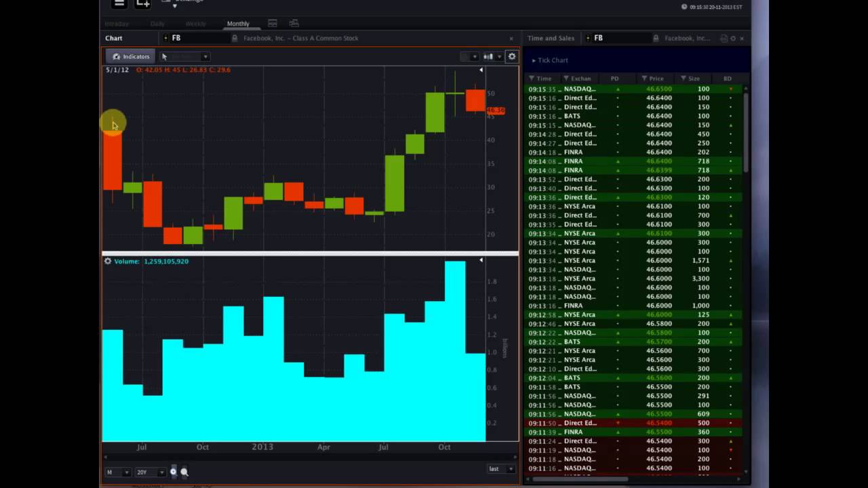Click the lock icon in Chart header
Screen dimensions: 868x488
click(235, 38)
